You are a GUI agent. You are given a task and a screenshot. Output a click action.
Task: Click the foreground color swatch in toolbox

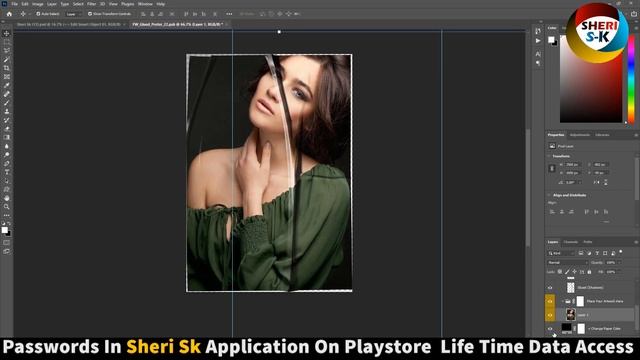[4, 230]
